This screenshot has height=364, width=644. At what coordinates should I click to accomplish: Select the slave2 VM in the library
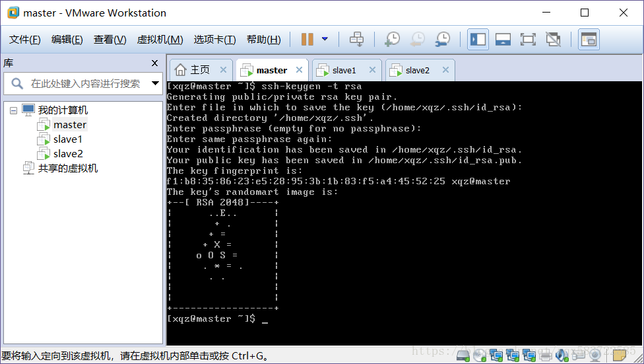(68, 154)
